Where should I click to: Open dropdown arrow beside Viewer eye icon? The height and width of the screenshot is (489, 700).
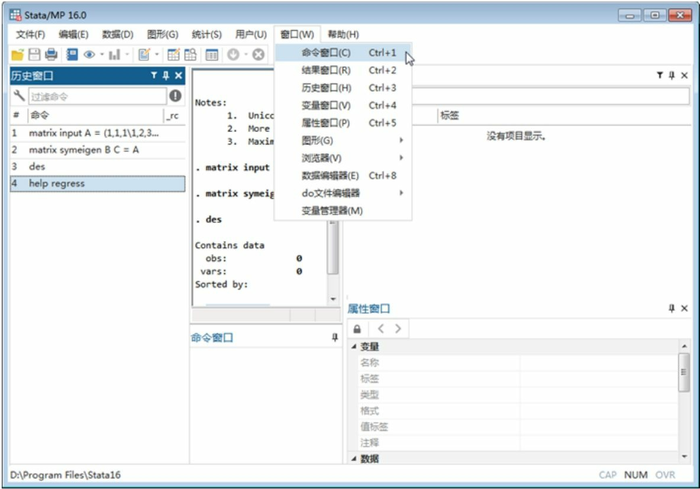click(x=102, y=54)
